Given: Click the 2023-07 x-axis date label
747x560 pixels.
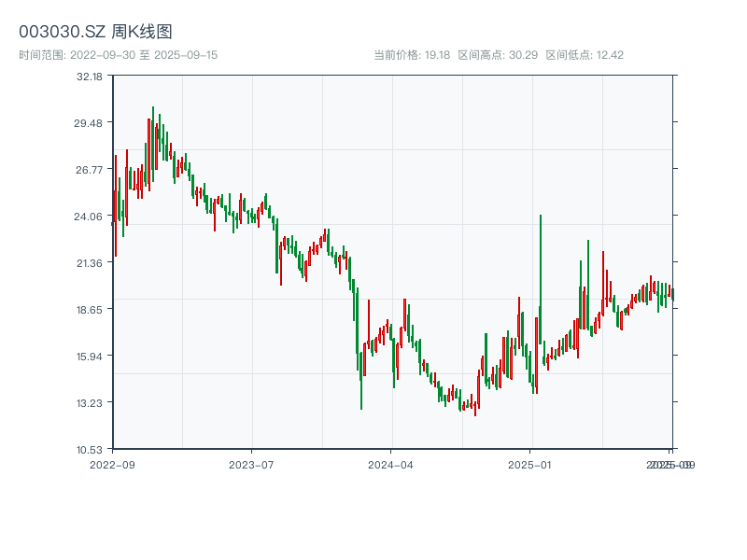Looking at the screenshot, I should pyautogui.click(x=251, y=464).
